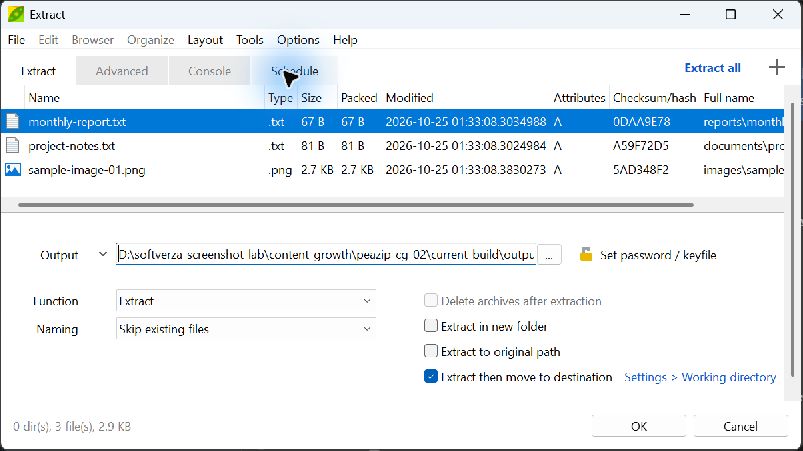
Task: Click the status bar file count text
Action: (72, 426)
